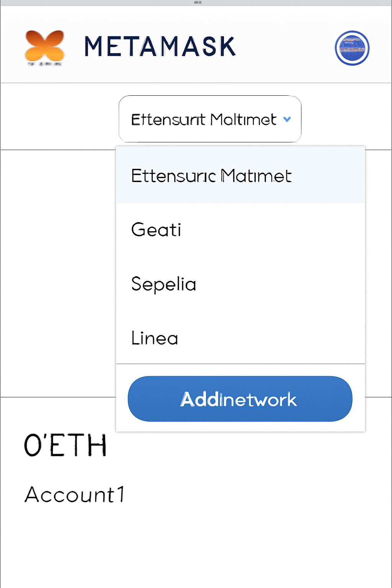The height and width of the screenshot is (588, 392).
Task: Click the chevron beside Ethereum Mainnet
Action: click(x=287, y=119)
